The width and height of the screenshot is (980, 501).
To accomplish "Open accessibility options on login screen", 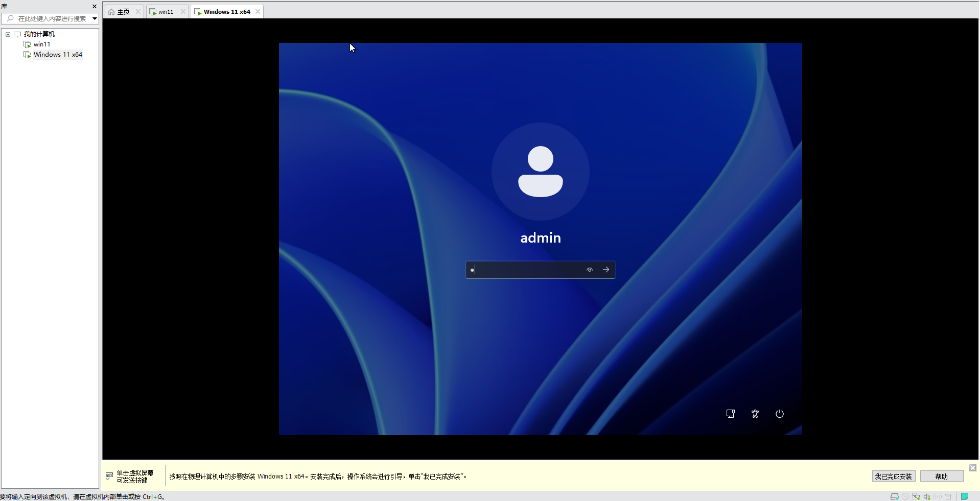I will 755,414.
